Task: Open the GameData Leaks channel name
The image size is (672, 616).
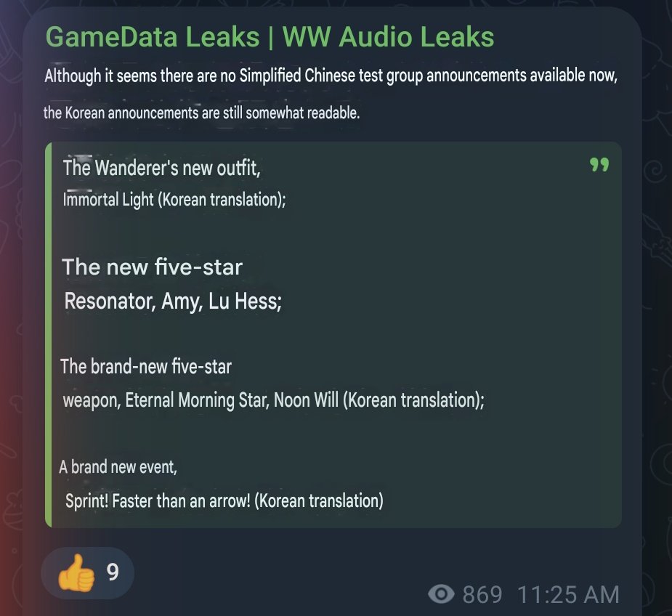Action: pos(270,37)
